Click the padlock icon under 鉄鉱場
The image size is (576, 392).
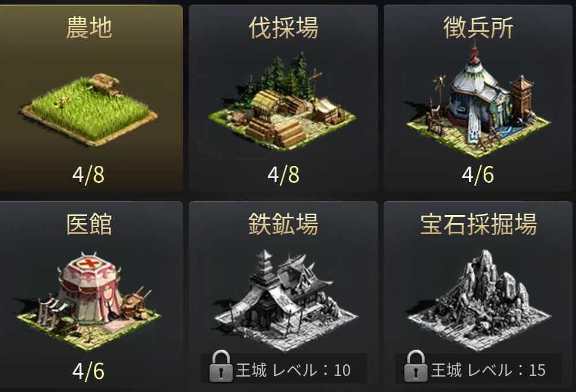click(x=221, y=366)
